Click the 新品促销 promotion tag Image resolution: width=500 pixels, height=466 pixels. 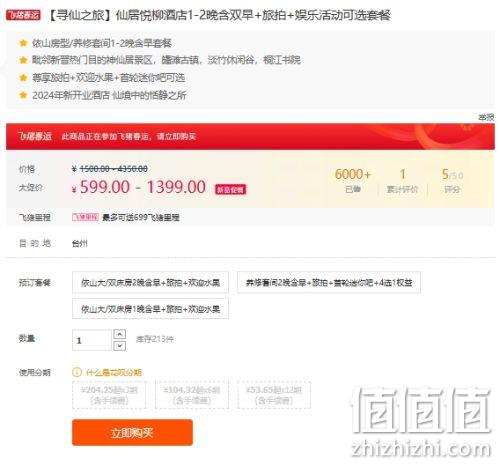230,189
